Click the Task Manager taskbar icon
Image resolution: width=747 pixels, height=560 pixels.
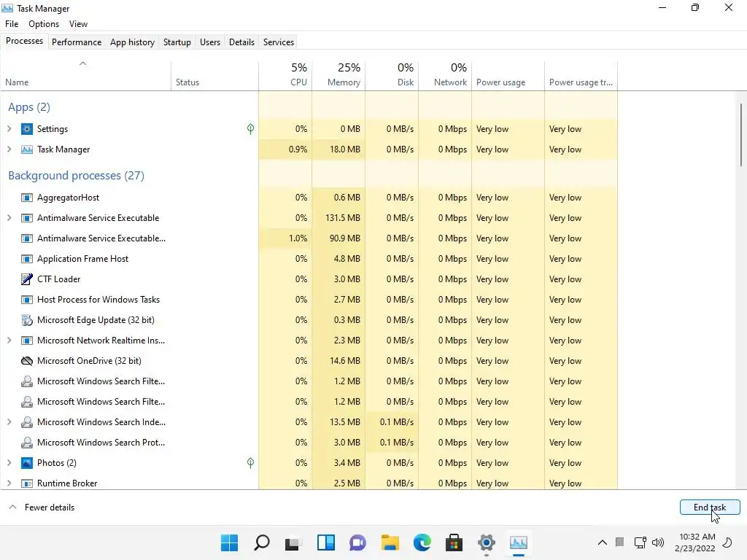coord(519,542)
